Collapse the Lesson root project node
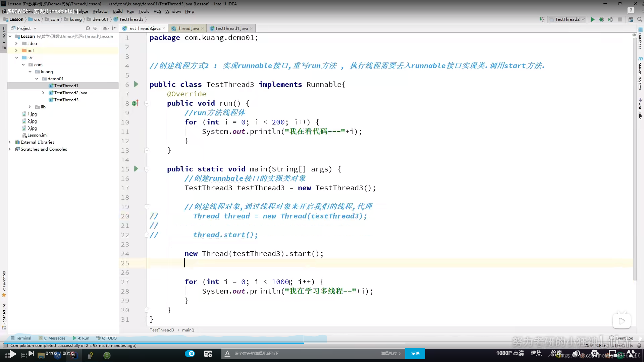The image size is (644, 362). coord(10,37)
